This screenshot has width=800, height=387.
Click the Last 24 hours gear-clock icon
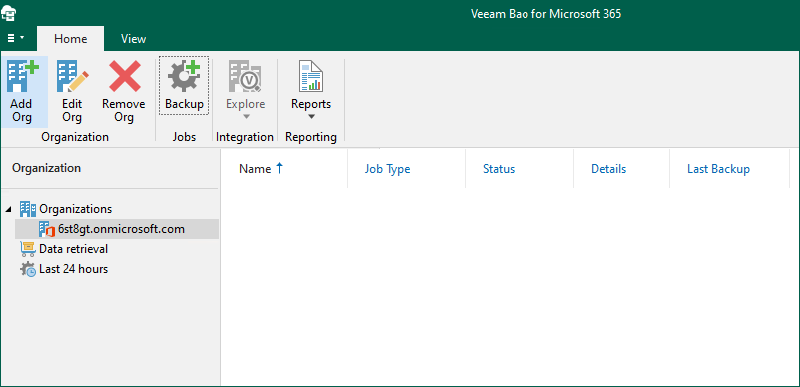coord(28,269)
